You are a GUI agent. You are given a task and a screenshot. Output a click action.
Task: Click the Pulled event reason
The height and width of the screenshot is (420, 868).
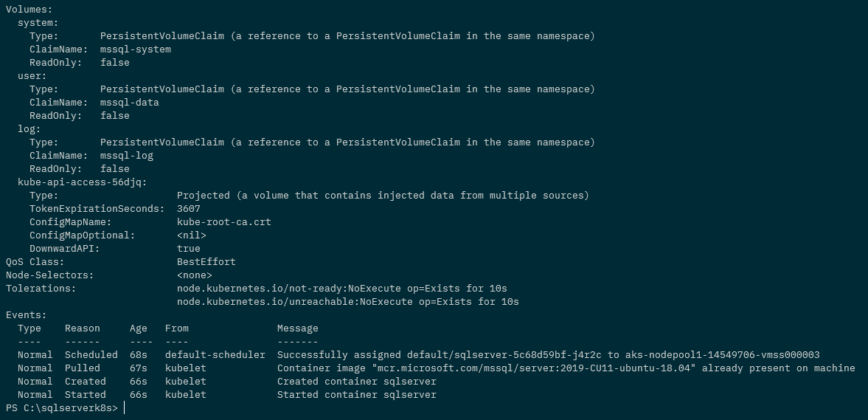click(x=82, y=368)
